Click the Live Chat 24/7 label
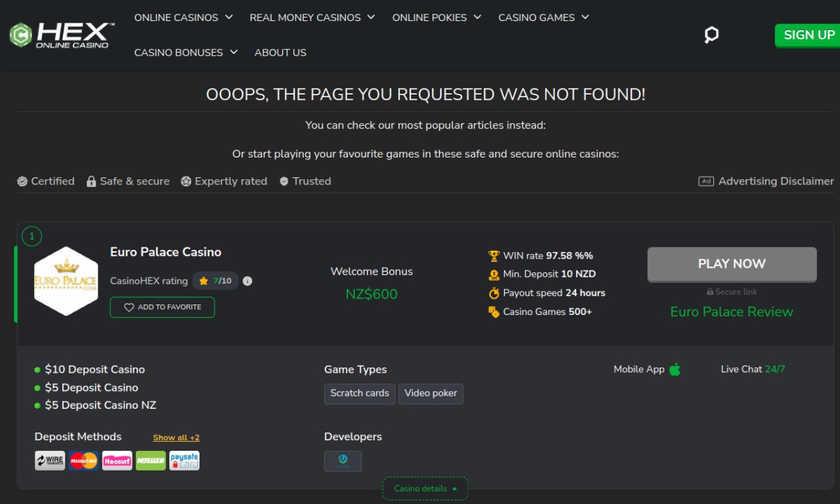 [753, 369]
